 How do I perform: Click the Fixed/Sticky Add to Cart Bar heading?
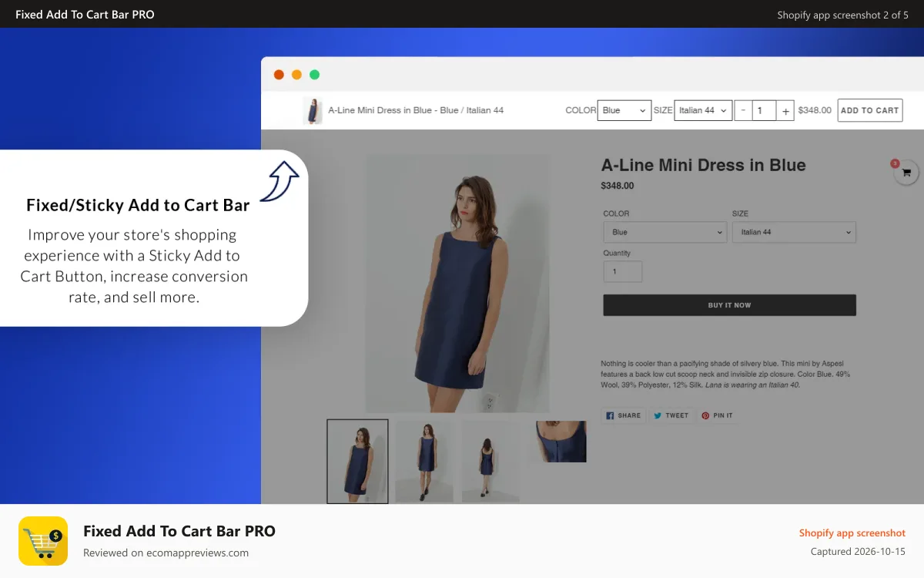point(138,205)
